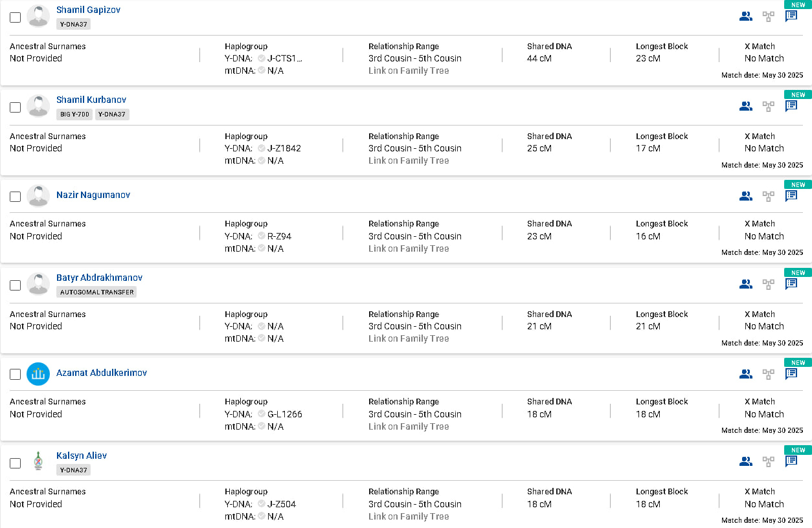The height and width of the screenshot is (528, 812).
Task: Select the checkbox for Nazir Nagumanov
Action: point(16,197)
